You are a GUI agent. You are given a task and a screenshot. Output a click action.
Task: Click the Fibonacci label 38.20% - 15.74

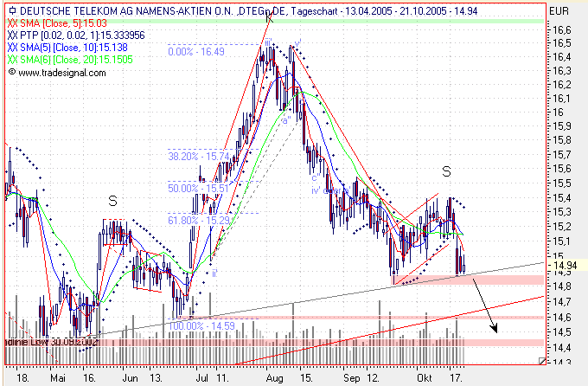(198, 156)
